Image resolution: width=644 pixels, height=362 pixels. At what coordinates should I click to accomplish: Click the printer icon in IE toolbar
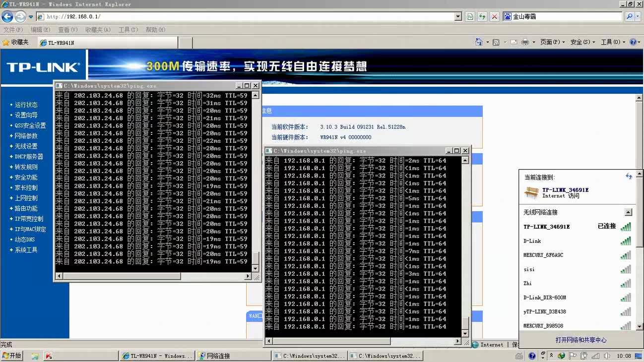(x=525, y=42)
